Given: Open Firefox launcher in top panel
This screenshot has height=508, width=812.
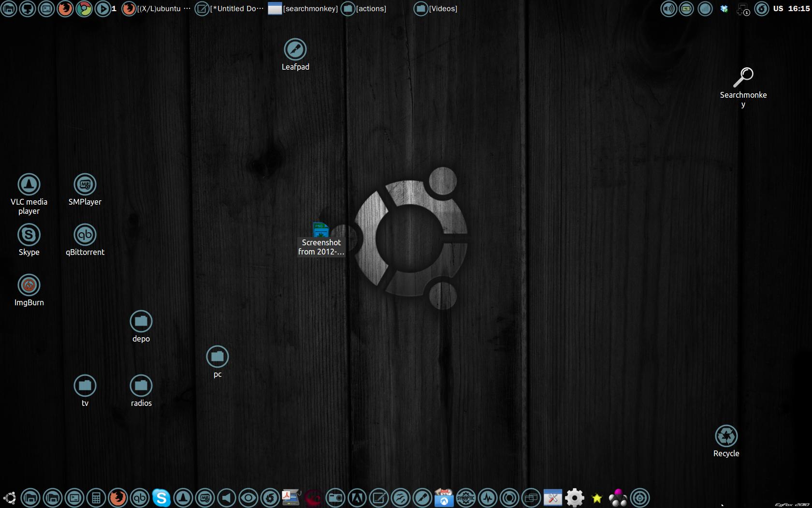Looking at the screenshot, I should tap(65, 9).
